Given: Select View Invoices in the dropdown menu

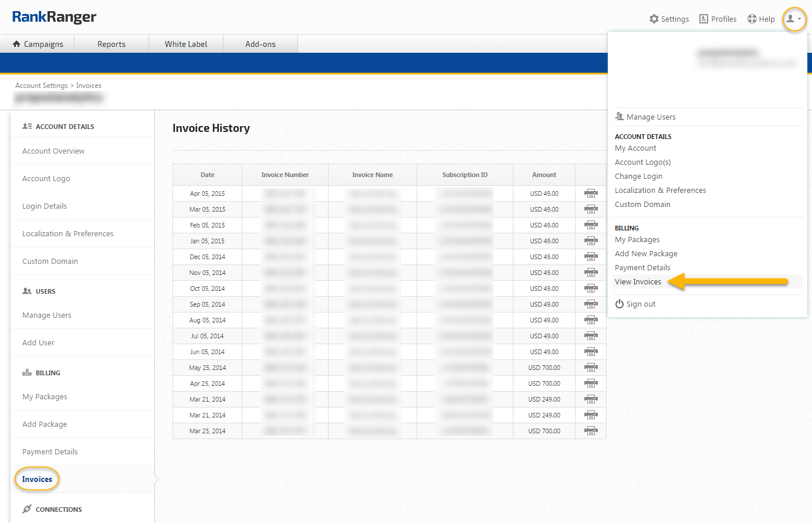Looking at the screenshot, I should click(x=638, y=282).
